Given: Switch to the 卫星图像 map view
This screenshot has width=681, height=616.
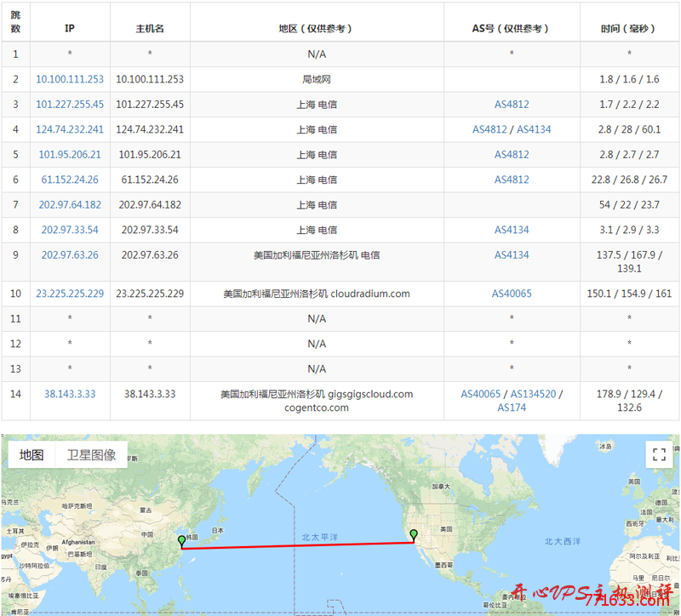Looking at the screenshot, I should (x=90, y=453).
